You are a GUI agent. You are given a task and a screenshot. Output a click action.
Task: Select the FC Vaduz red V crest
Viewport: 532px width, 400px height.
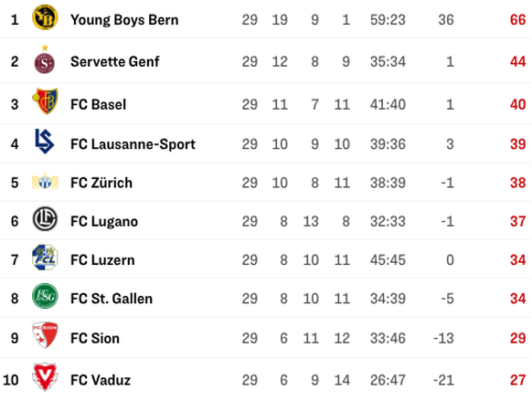pos(45,376)
